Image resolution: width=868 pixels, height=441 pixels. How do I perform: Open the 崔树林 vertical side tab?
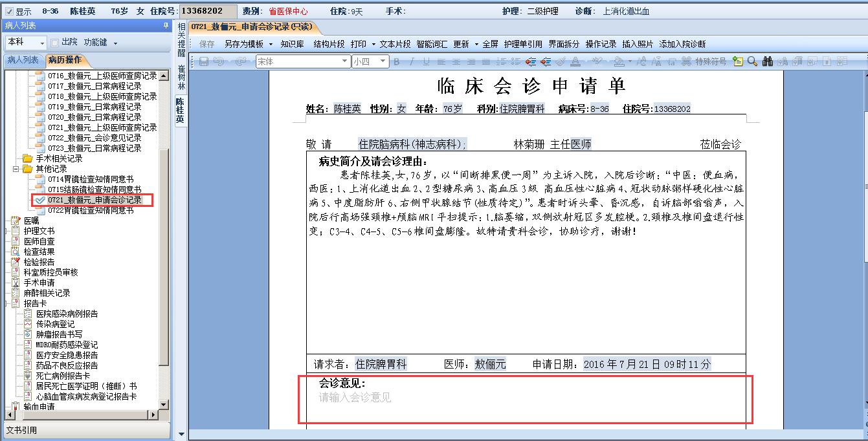[x=181, y=78]
